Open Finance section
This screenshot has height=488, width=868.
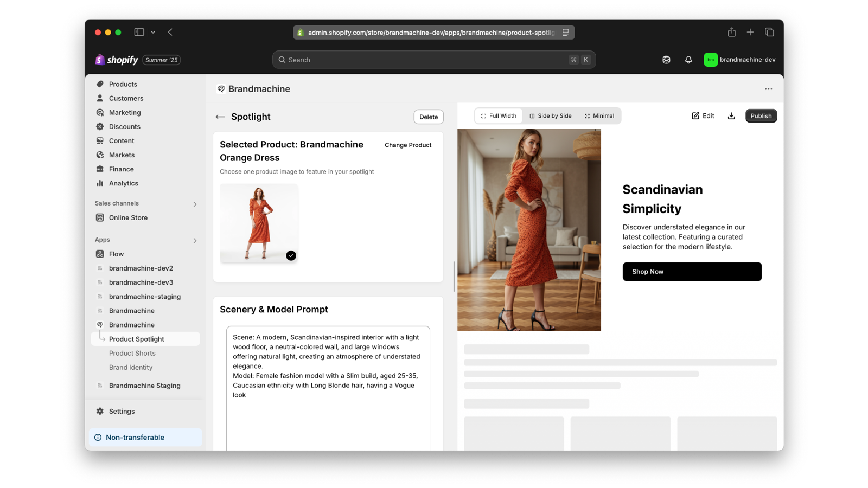(x=121, y=169)
